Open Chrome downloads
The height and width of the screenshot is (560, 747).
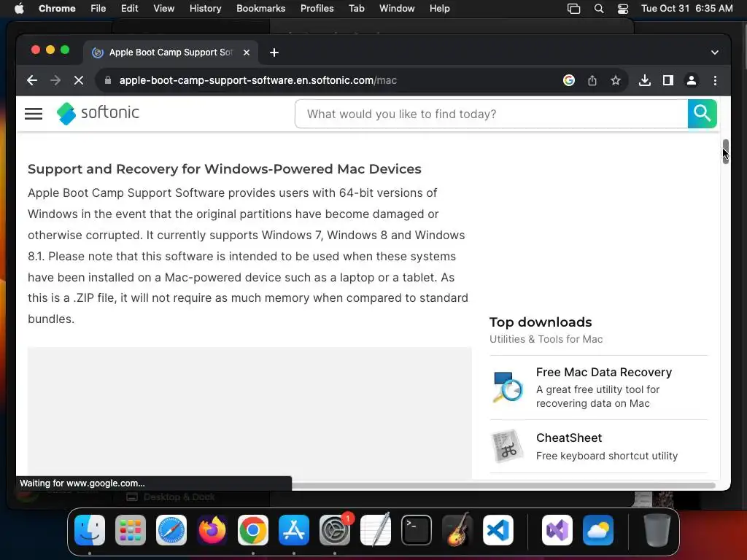tap(645, 80)
